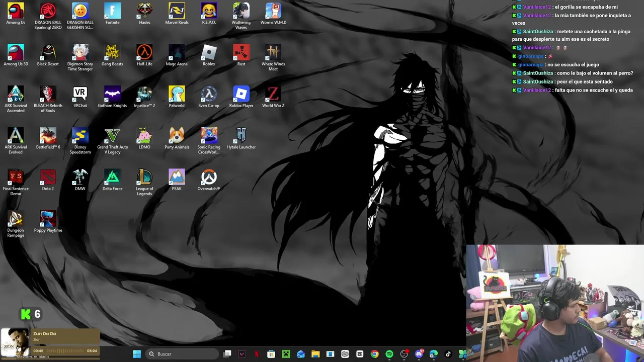Select the Mage Arena icon
644x362 pixels.
click(177, 55)
